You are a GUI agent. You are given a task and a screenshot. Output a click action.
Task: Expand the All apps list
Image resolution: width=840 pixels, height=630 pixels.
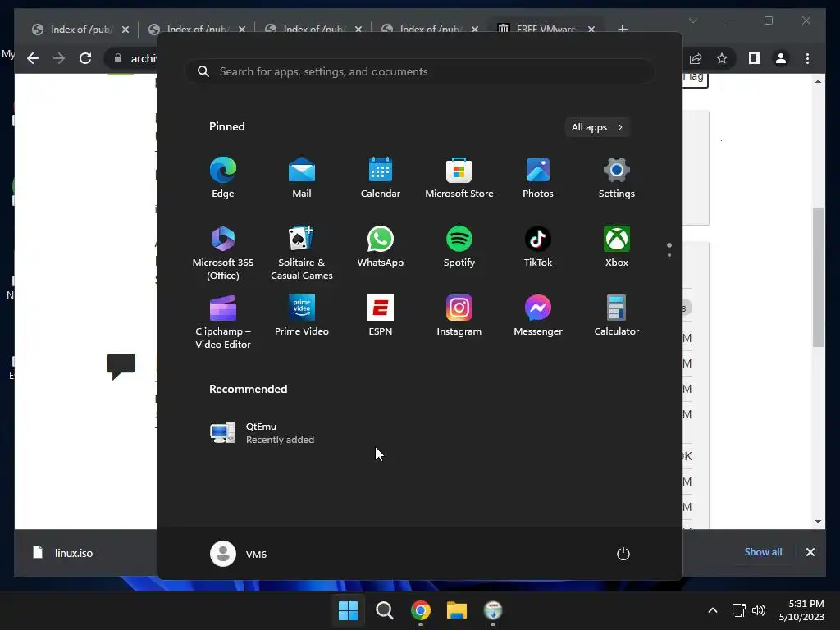click(x=597, y=127)
